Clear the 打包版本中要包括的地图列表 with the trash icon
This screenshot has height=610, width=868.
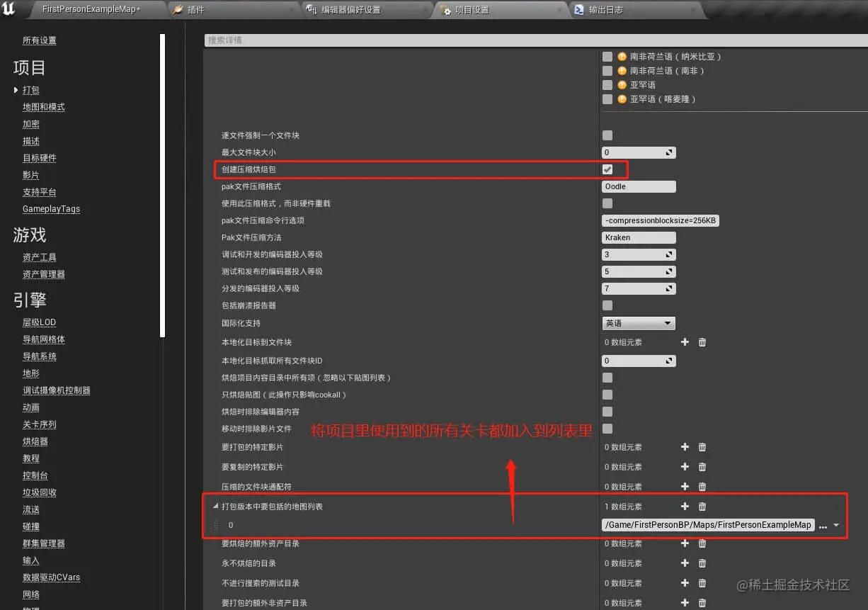click(702, 507)
